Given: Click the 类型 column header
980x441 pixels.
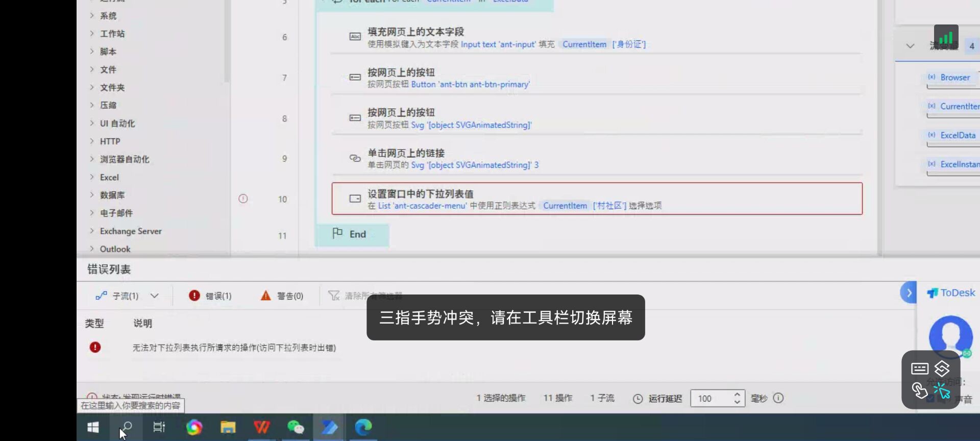Looking at the screenshot, I should click(x=94, y=323).
